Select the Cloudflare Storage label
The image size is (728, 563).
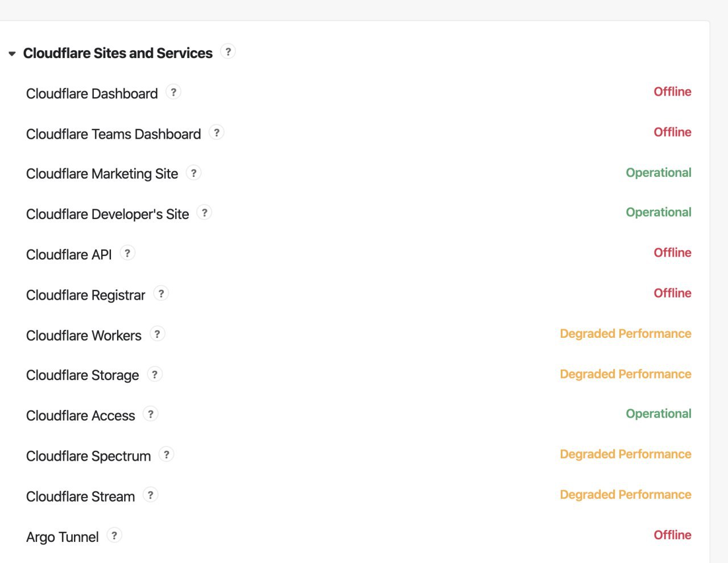point(82,376)
